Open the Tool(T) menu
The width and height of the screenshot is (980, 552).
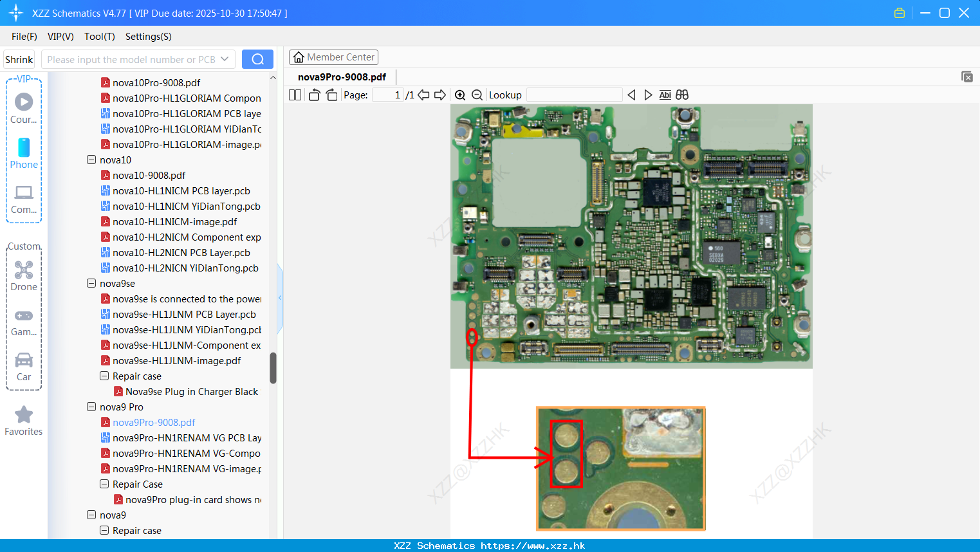100,37
